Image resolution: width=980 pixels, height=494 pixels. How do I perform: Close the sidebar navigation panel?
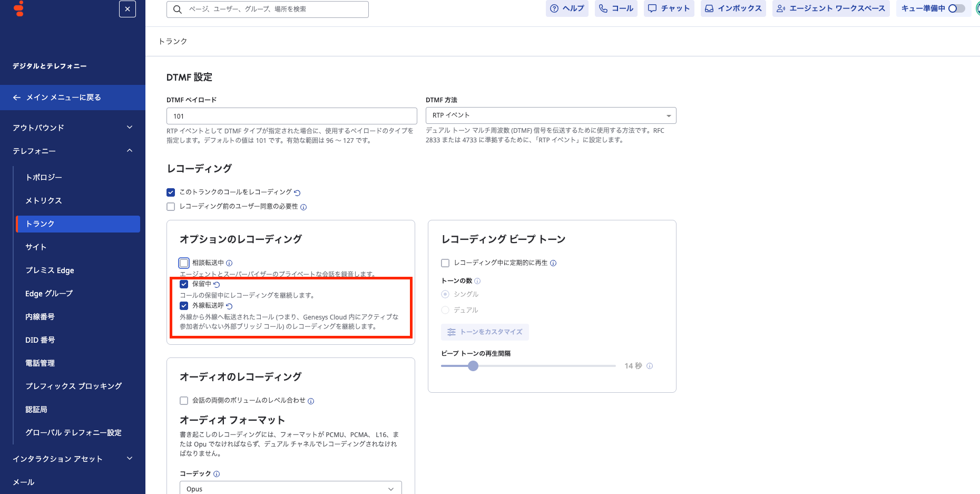pyautogui.click(x=128, y=9)
